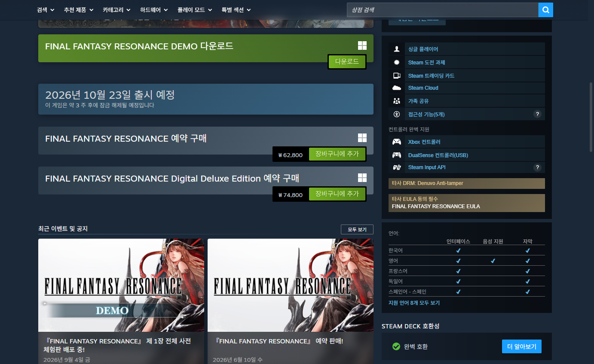Viewport: 594px width, 364px height.
Task: Click the 2026년 6월 10일 수 announcement date
Action: point(238,360)
